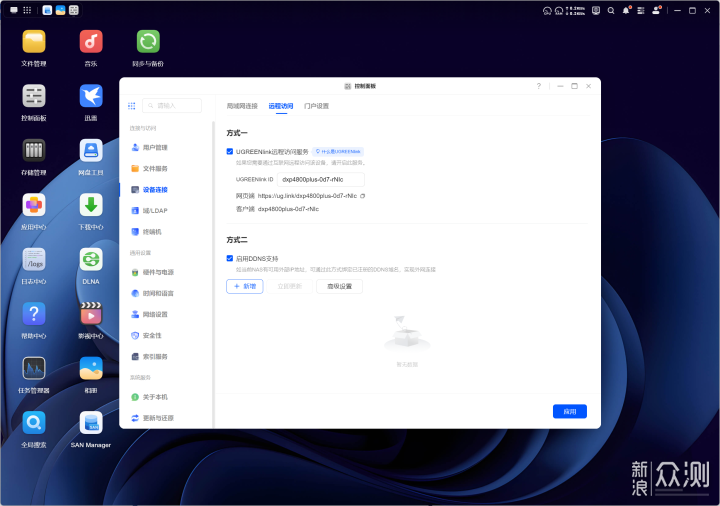Viewport: 720px width, 506px height.
Task: Open 下载中心 download center icon
Action: click(x=91, y=205)
